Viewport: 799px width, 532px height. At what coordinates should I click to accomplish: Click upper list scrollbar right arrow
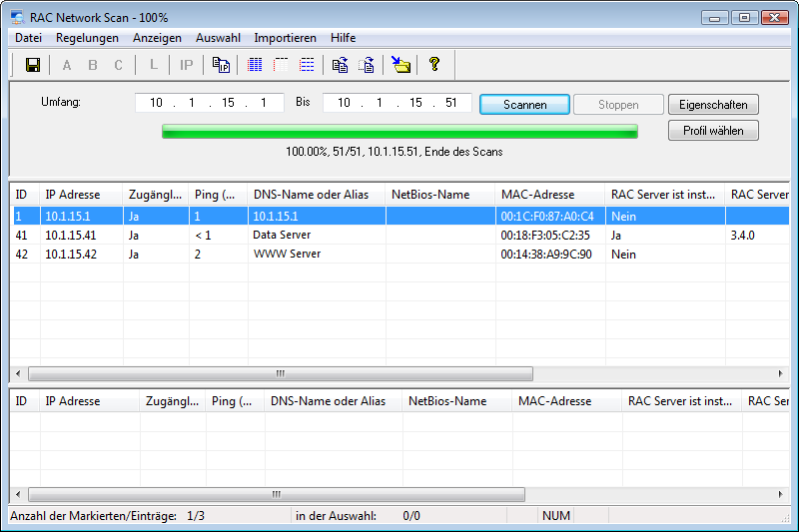tap(781, 373)
